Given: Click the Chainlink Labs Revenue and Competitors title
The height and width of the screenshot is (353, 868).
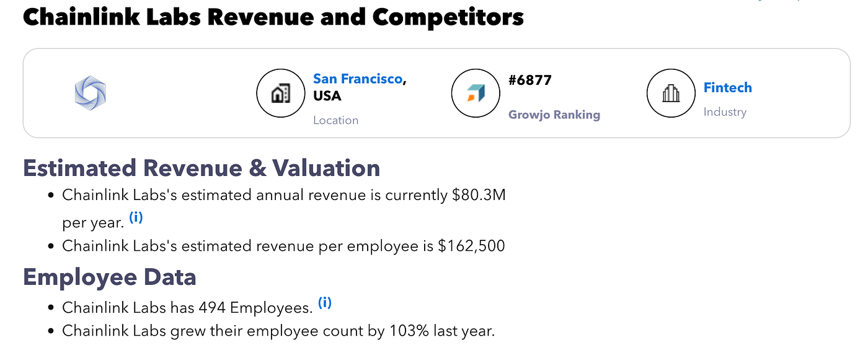Looking at the screenshot, I should 273,17.
